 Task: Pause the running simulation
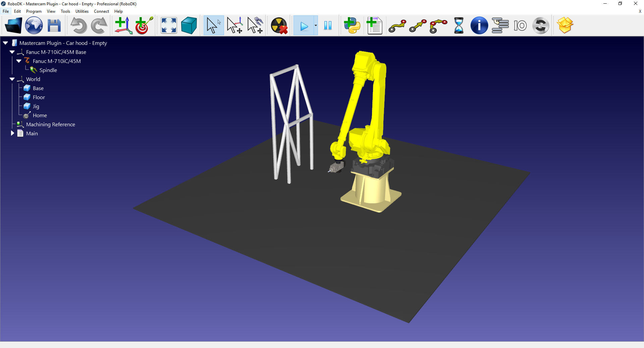click(x=328, y=25)
